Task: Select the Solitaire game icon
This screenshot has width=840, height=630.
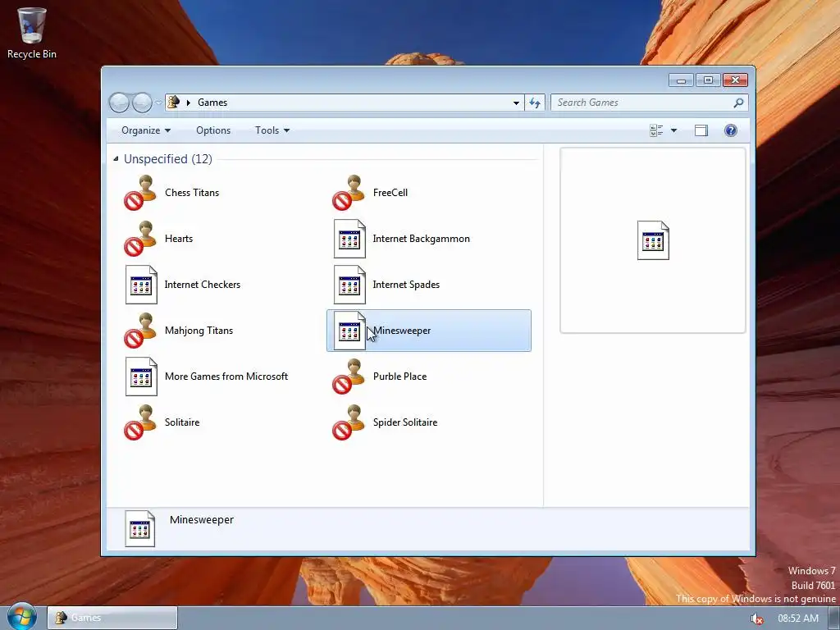Action: pos(141,422)
